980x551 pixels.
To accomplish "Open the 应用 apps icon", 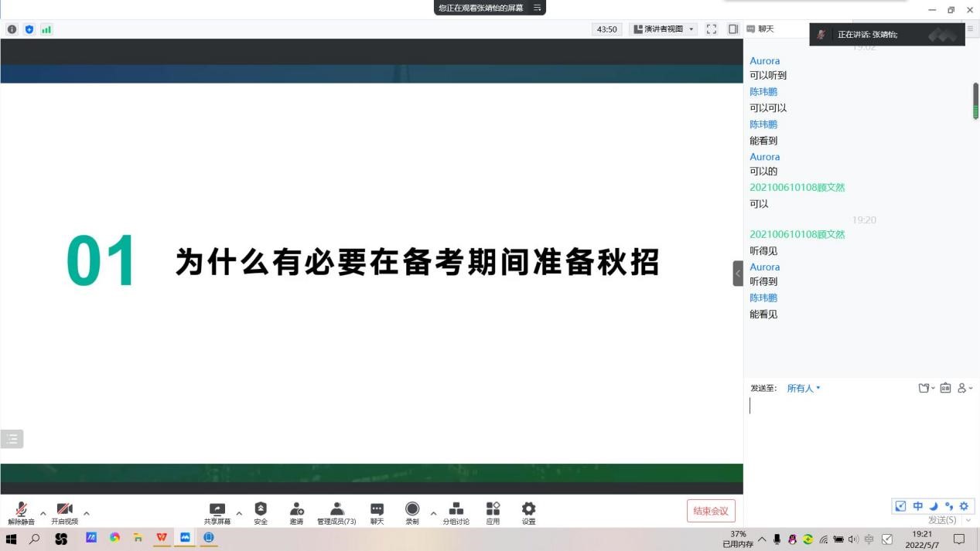I will click(x=493, y=512).
